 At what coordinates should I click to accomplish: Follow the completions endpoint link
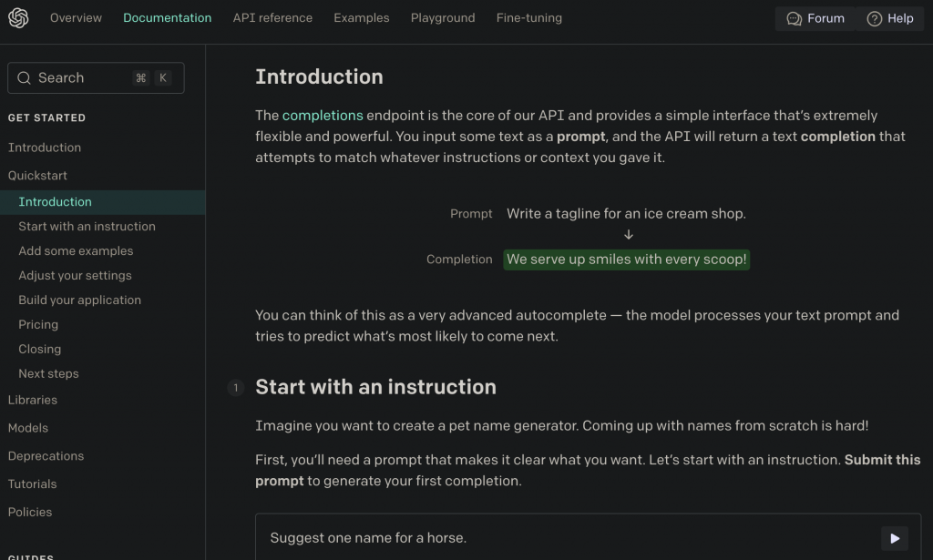(x=323, y=116)
